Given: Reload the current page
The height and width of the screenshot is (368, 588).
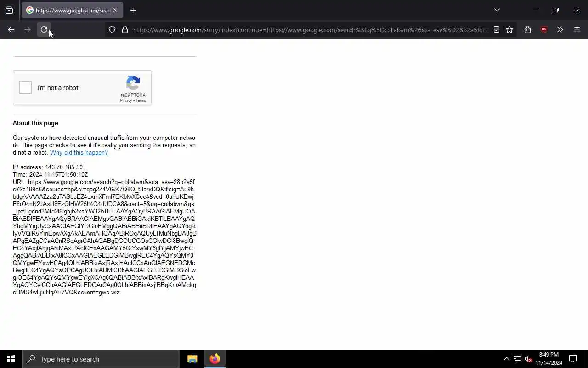Looking at the screenshot, I should (x=44, y=29).
